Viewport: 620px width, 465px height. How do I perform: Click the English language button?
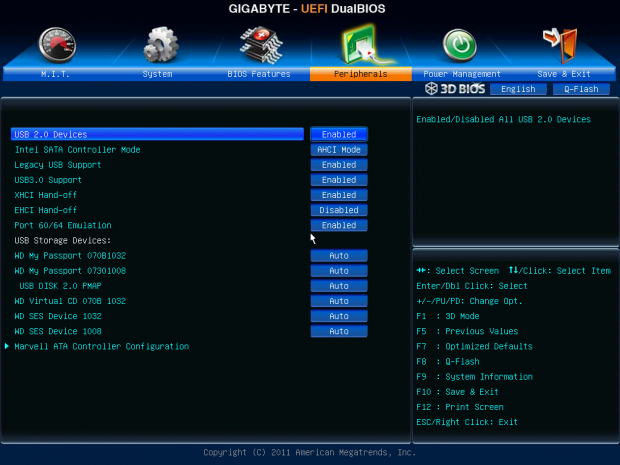518,89
